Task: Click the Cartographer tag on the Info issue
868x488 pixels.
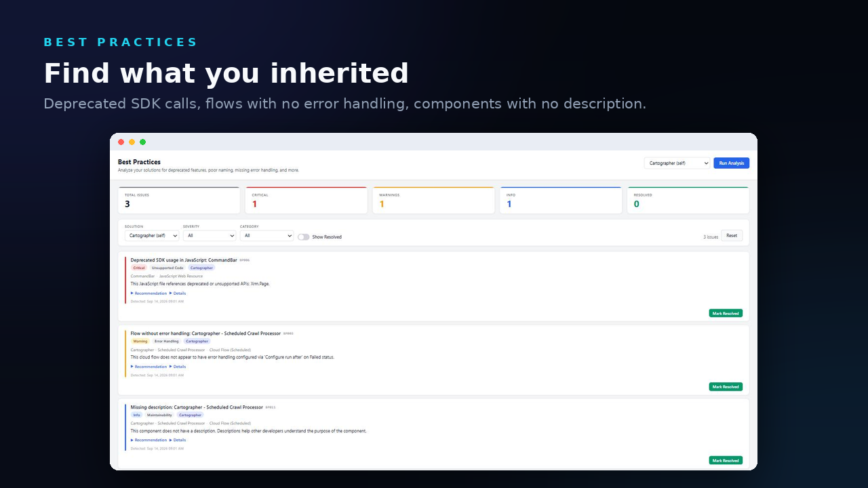Action: pyautogui.click(x=190, y=415)
